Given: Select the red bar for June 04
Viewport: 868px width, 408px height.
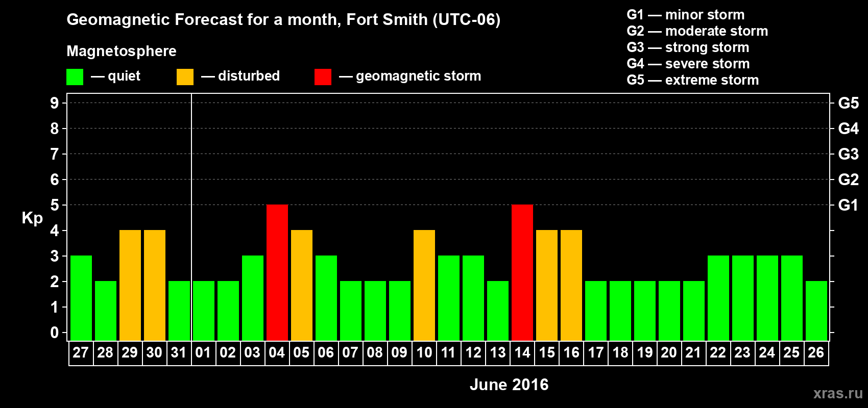Looking at the screenshot, I should 277,272.
